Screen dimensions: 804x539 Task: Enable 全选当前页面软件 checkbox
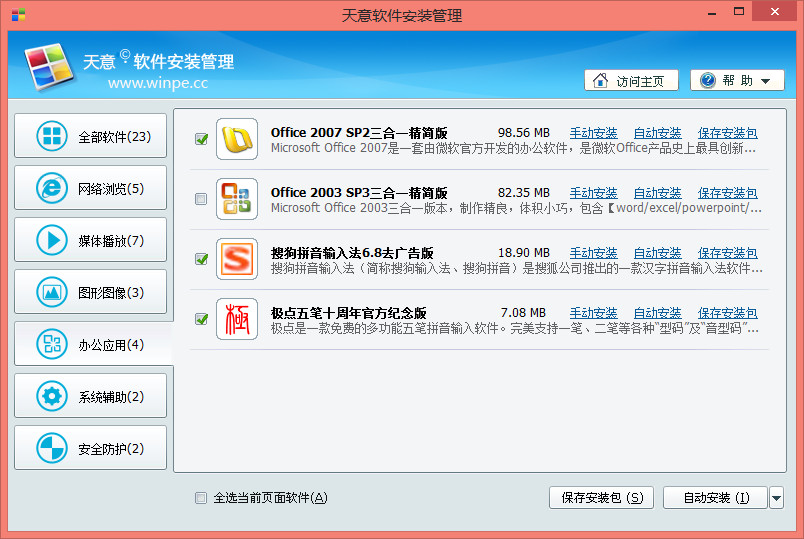click(x=201, y=498)
